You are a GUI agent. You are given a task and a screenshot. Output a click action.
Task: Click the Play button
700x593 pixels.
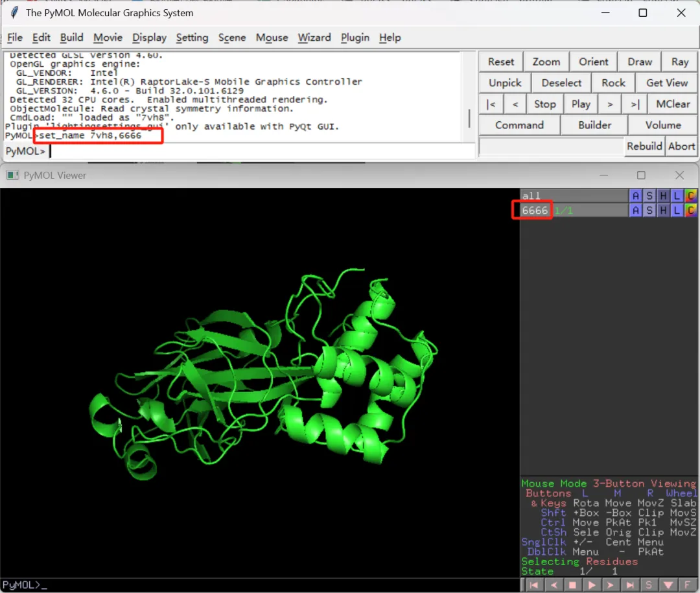tap(580, 104)
